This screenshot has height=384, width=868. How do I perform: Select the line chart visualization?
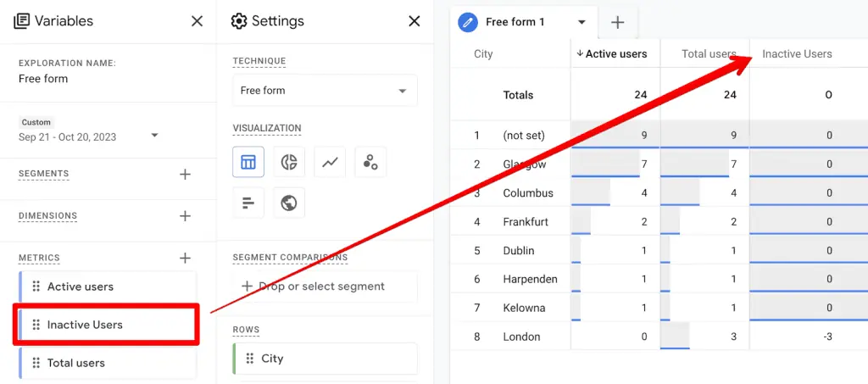click(x=330, y=162)
